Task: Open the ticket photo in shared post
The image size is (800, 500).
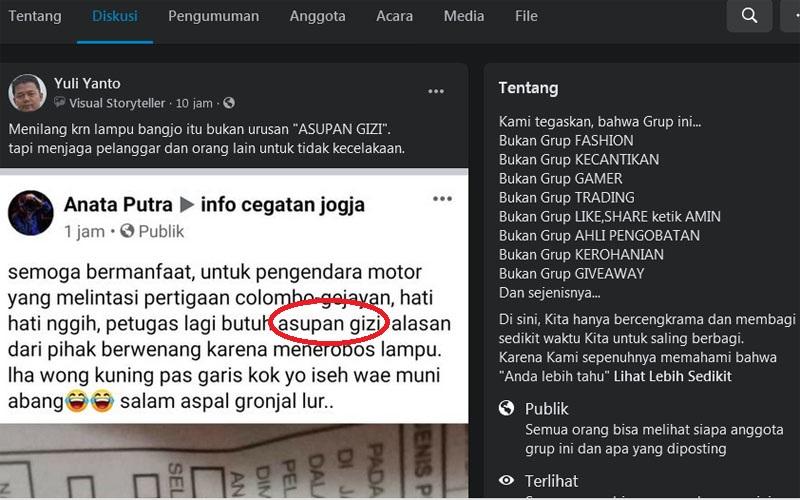Action: pyautogui.click(x=234, y=461)
